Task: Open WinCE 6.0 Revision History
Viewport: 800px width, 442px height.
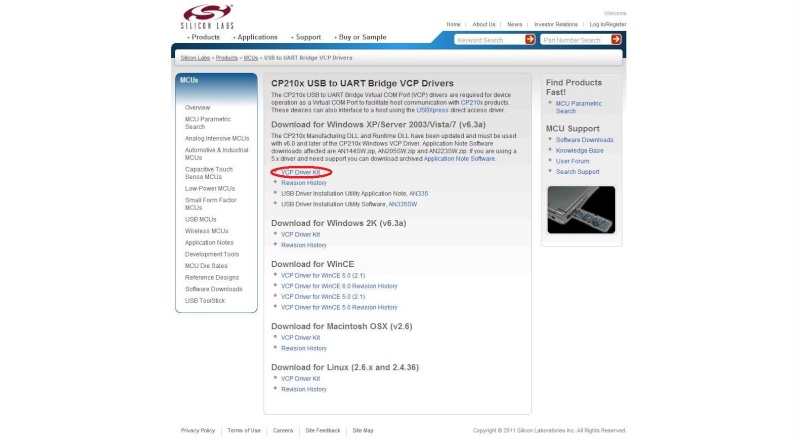Action: pyautogui.click(x=339, y=286)
